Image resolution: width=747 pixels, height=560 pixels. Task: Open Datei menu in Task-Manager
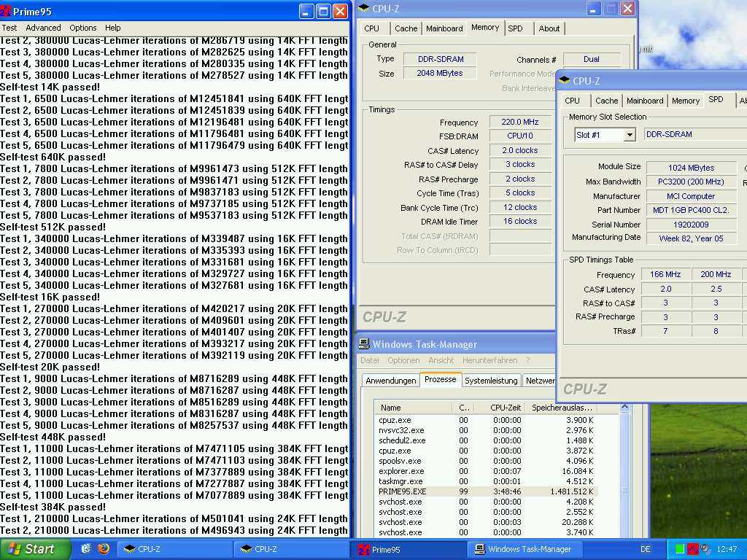pos(370,360)
